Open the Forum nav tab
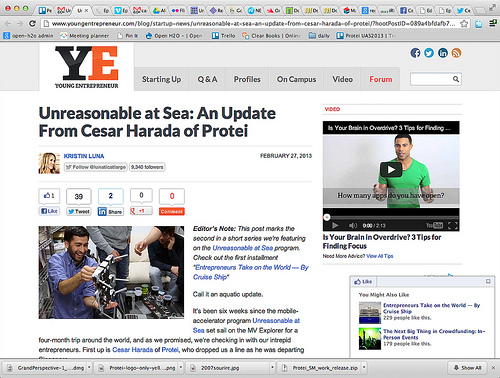The image size is (500, 378). (381, 79)
